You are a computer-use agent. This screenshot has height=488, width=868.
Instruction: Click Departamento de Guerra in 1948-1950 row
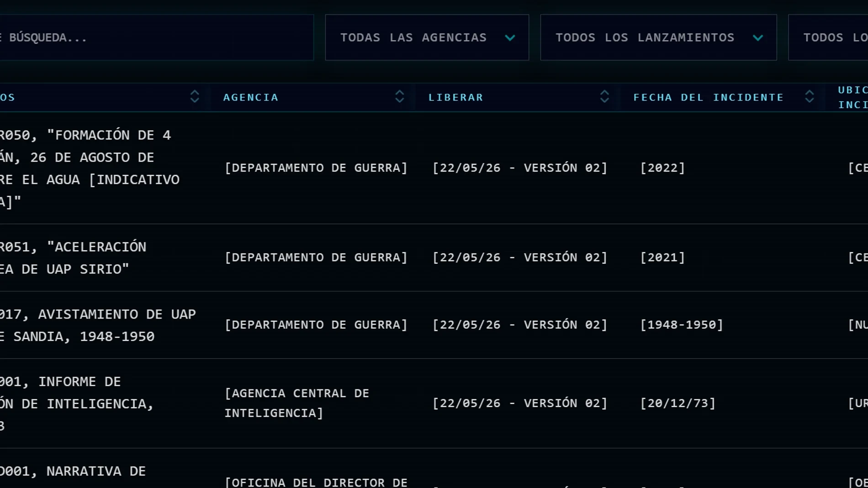tap(316, 325)
